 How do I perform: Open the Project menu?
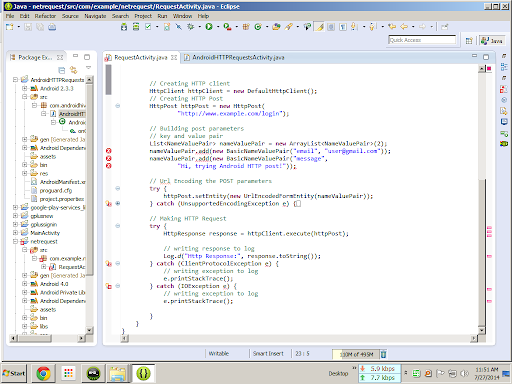pyautogui.click(x=143, y=16)
